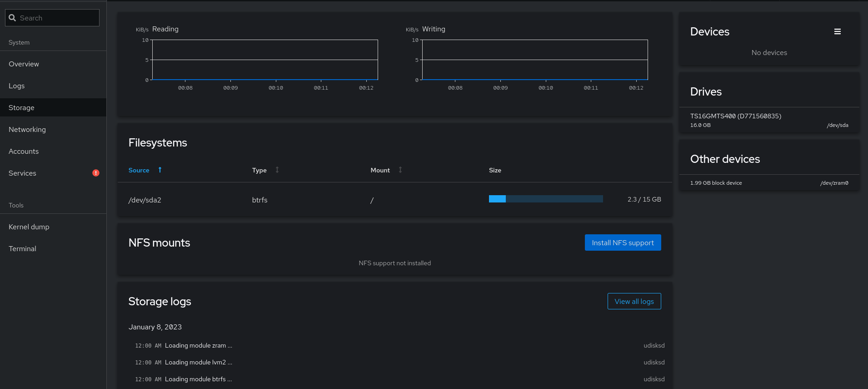The image size is (868, 389).
Task: Click the January 8, 2023 log date
Action: (155, 327)
